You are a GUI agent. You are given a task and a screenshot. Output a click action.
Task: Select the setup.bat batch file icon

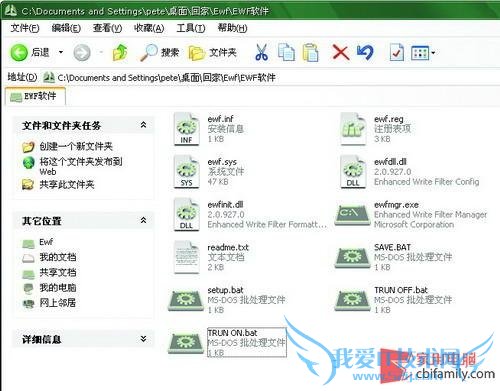coord(186,300)
